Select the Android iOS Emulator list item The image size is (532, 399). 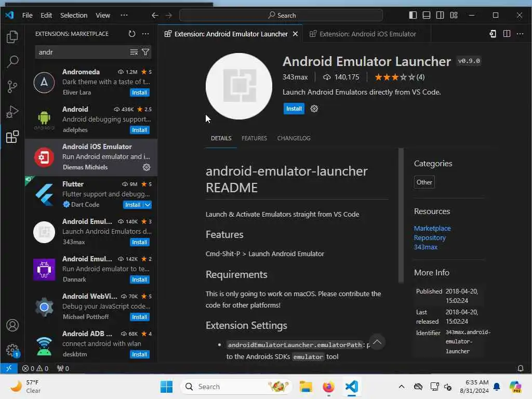[91, 157]
